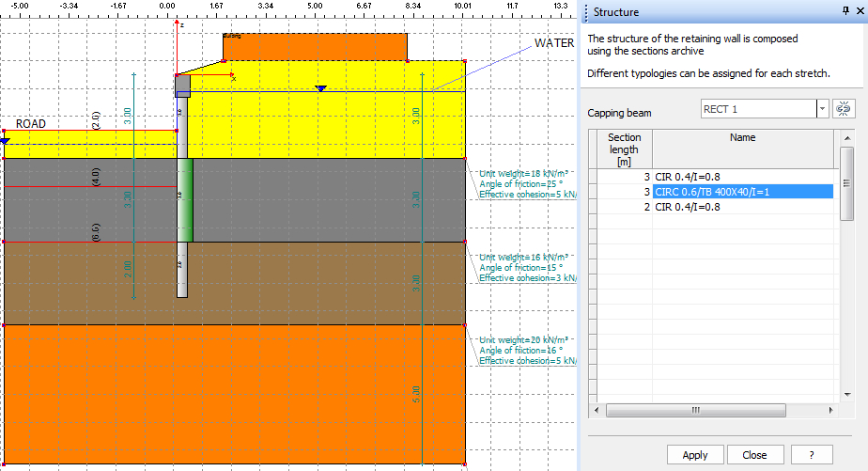Image resolution: width=868 pixels, height=471 pixels.
Task: Click the water table marker on right side
Action: (321, 88)
